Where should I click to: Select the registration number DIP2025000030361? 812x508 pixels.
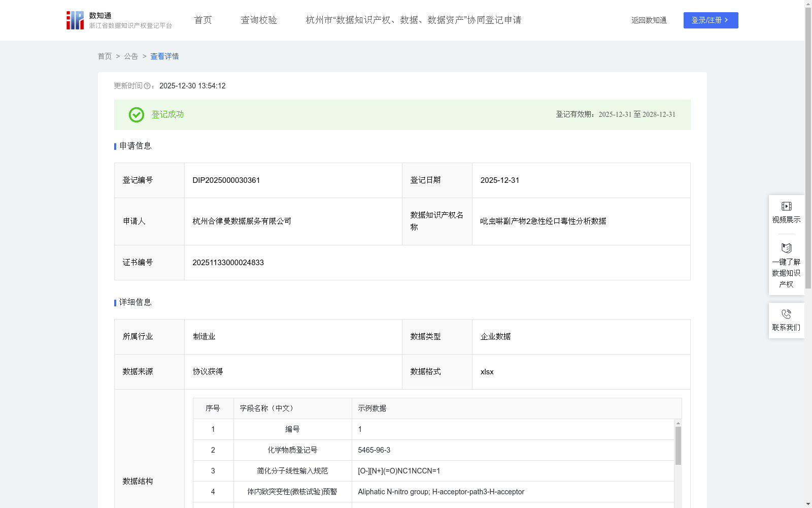(x=226, y=180)
